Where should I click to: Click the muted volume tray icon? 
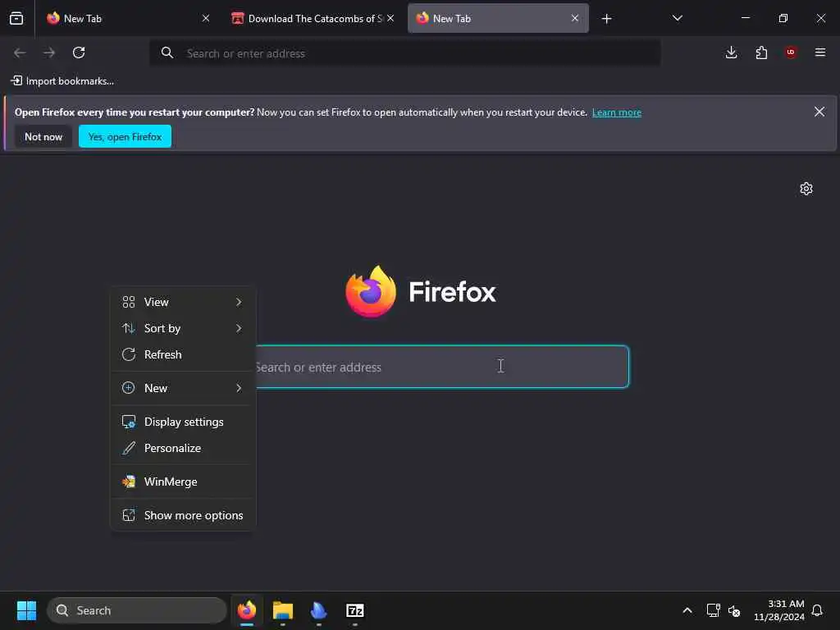[x=734, y=610]
